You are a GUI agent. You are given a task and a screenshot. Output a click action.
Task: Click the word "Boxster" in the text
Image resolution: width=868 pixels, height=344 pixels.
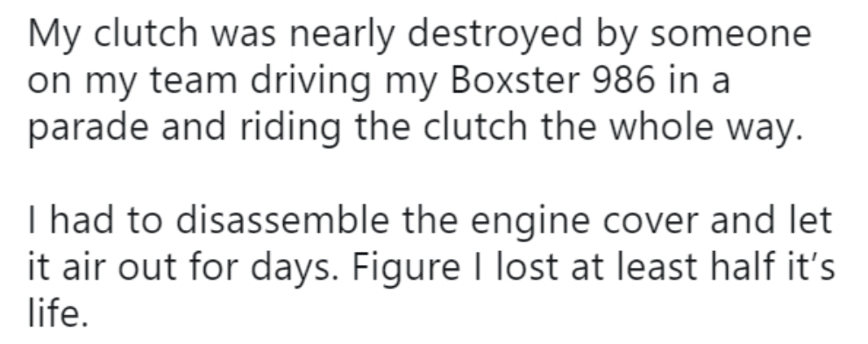[515, 81]
